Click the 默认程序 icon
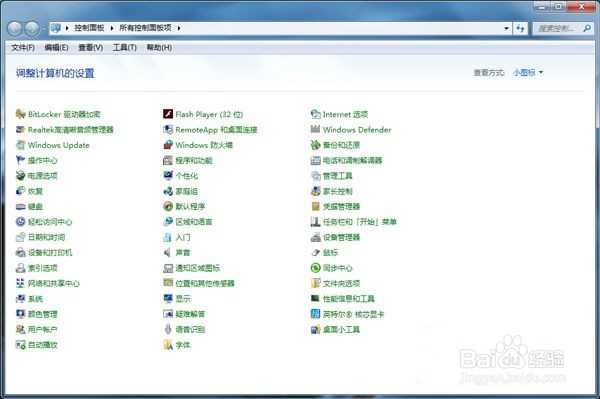 pyautogui.click(x=168, y=207)
